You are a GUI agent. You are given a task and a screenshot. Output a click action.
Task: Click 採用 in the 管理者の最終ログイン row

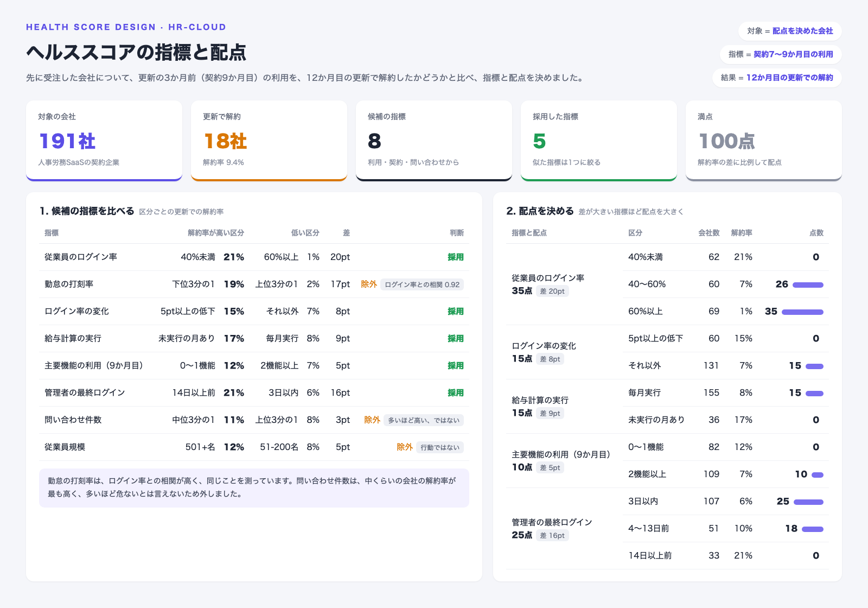coord(456,393)
